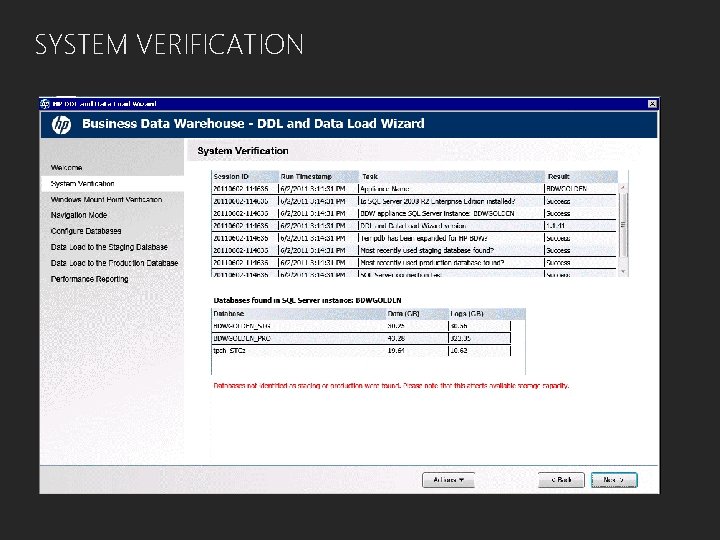Select the Appliance Name task row
Viewport: 720px width, 540px height.
tap(414, 189)
